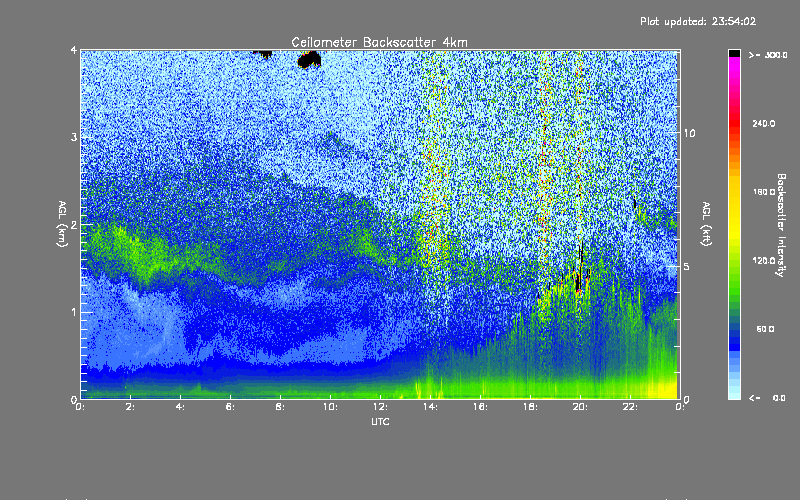Select the 'UTC' x-axis label
Screen dimensions: 800x500
click(380, 421)
